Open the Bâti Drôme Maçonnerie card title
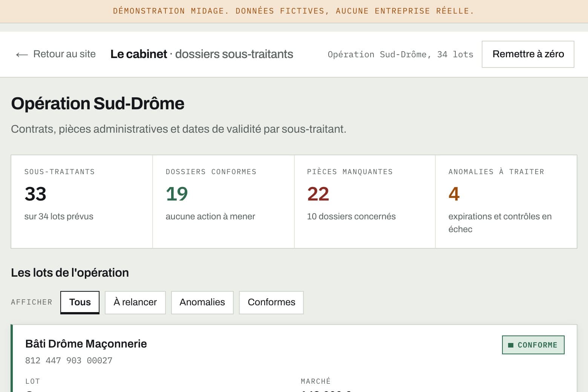Screen dimensions: 588x392 click(86, 344)
